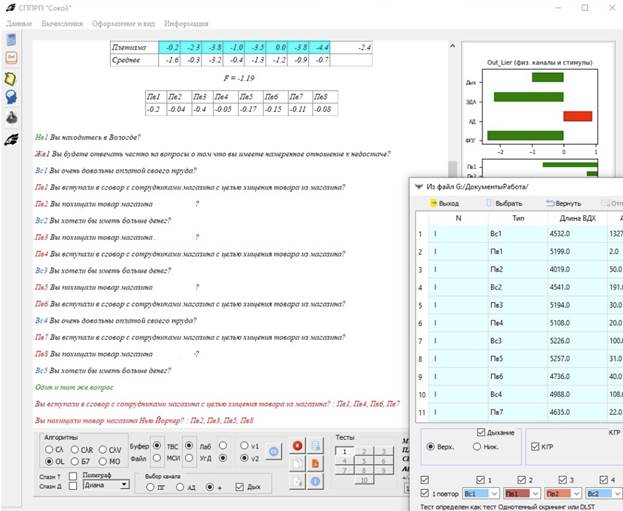Select the OL algorithm radio button

46,461
